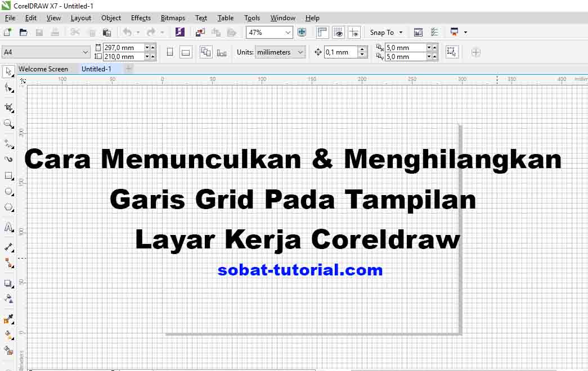This screenshot has width=588, height=371.
Task: Open the Tools menu
Action: click(252, 18)
